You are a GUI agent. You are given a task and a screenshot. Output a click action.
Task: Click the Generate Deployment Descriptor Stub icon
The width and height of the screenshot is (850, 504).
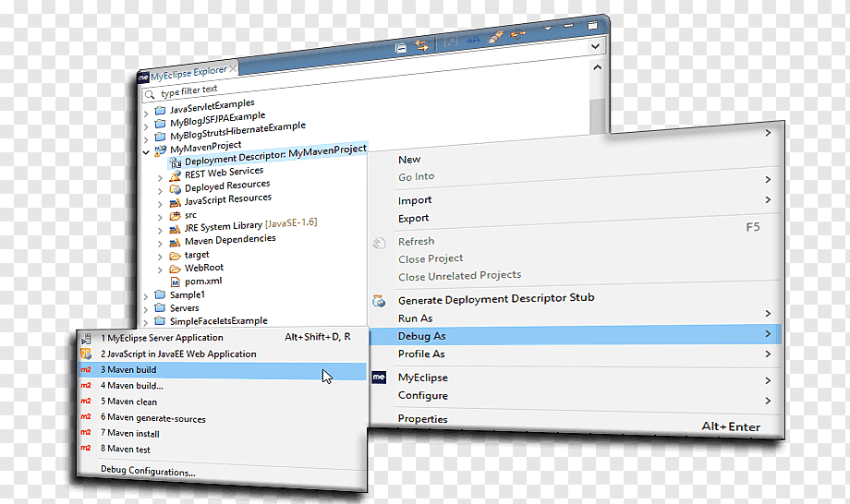379,301
